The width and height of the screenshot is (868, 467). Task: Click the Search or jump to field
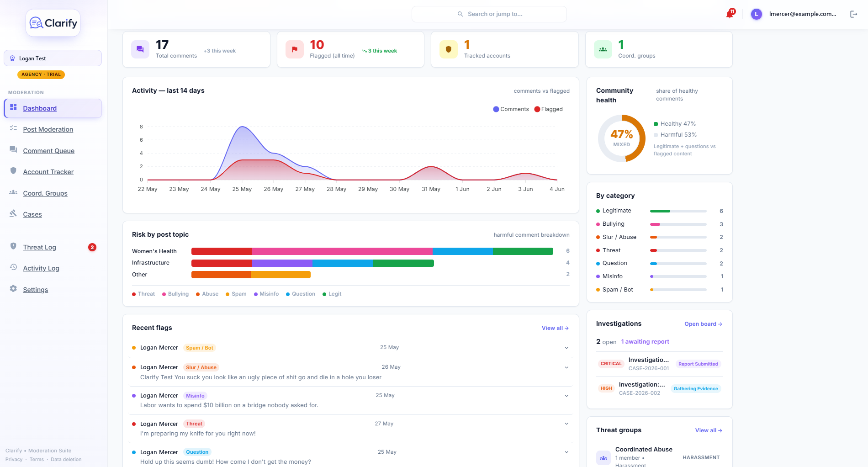pos(489,14)
